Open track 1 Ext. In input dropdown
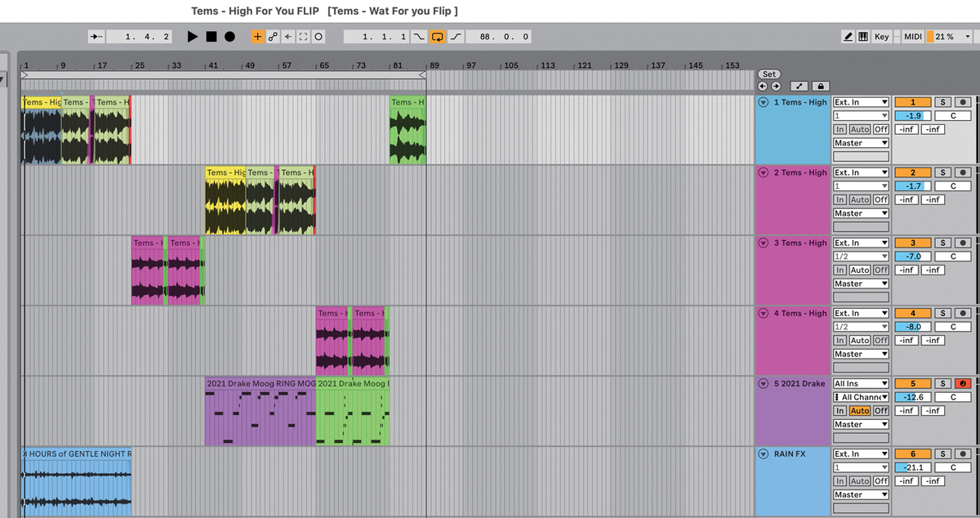Image resolution: width=980 pixels, height=518 pixels. [x=861, y=102]
